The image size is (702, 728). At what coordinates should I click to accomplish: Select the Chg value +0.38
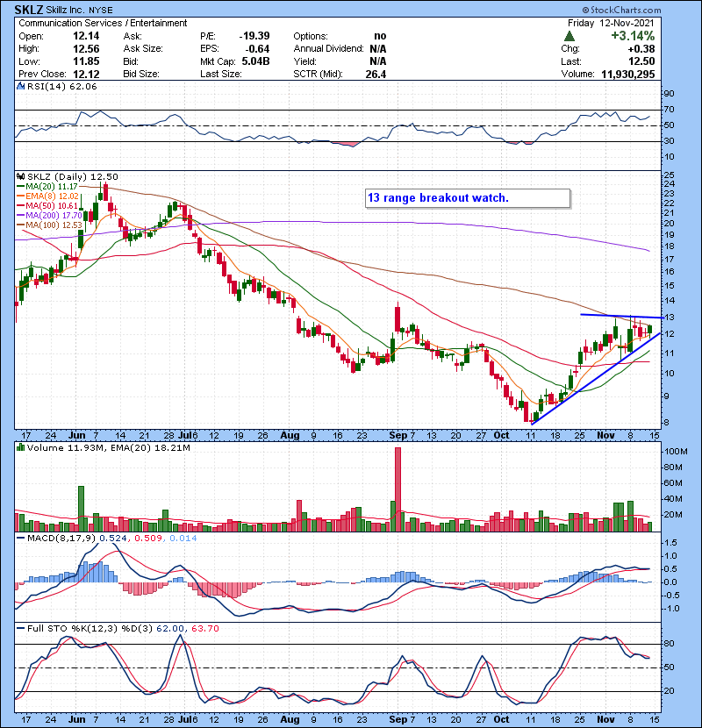tap(641, 49)
